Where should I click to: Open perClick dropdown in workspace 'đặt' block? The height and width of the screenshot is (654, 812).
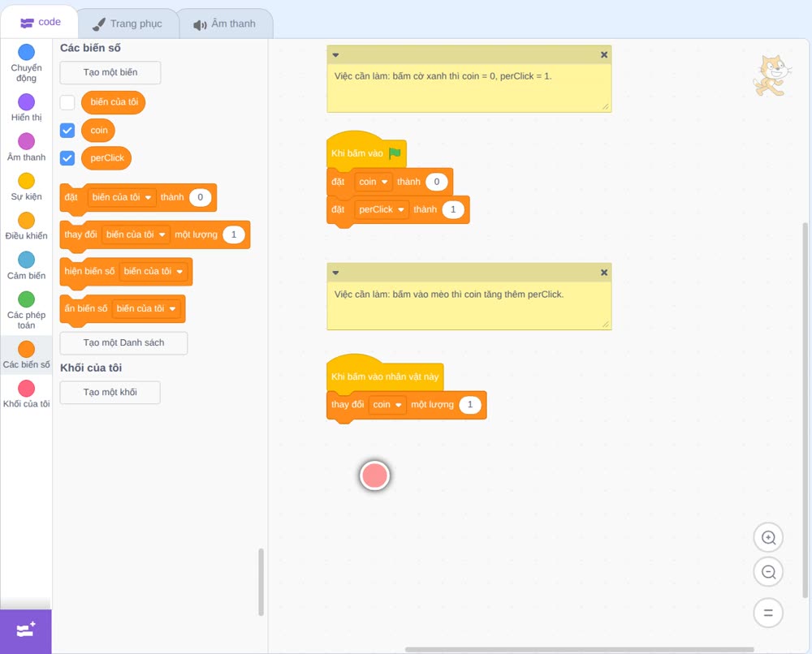click(382, 209)
